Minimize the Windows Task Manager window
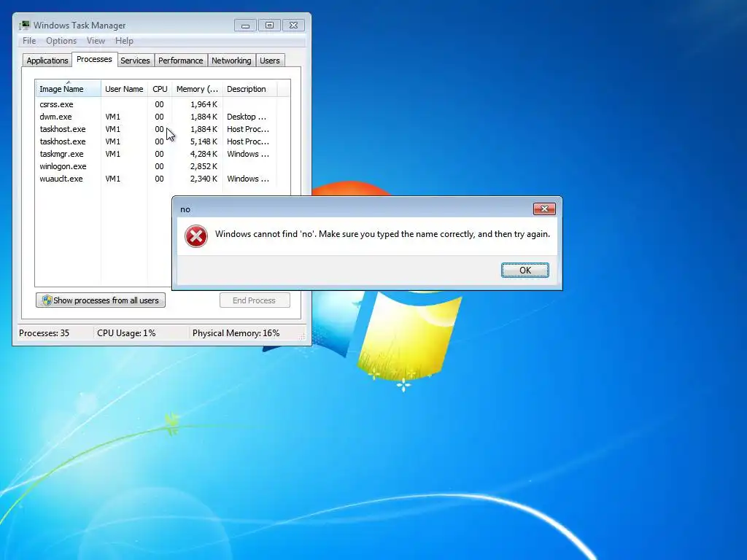This screenshot has width=747, height=560. [x=245, y=26]
